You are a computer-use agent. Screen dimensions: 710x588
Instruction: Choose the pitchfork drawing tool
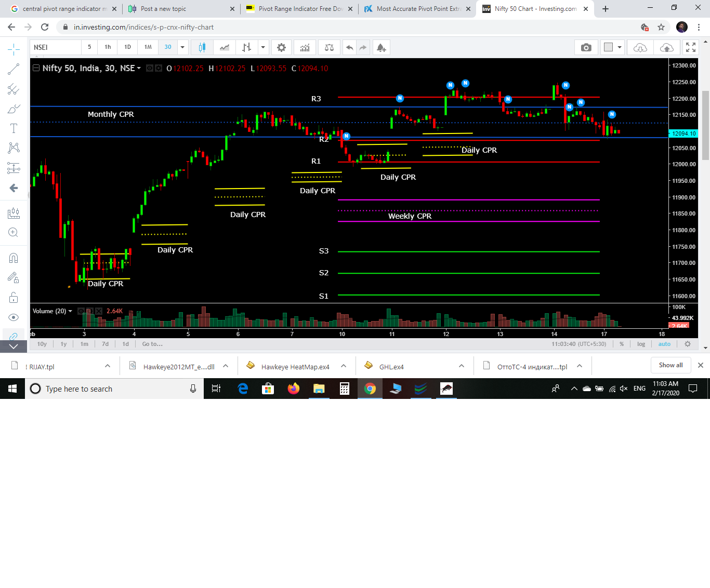(14, 89)
